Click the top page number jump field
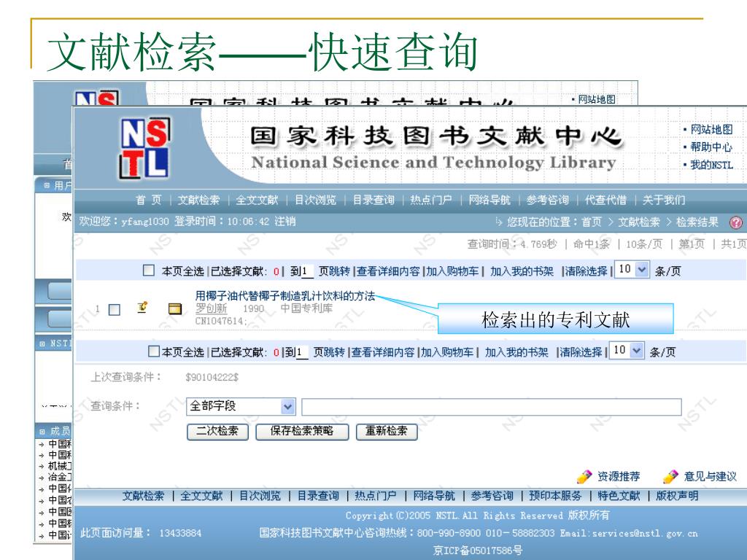This screenshot has height=560, width=747. (x=307, y=271)
